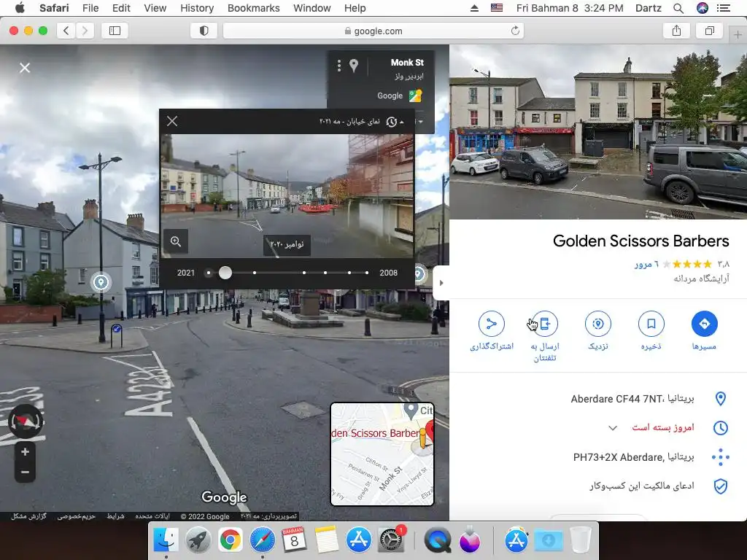The width and height of the screenshot is (747, 560).
Task: Click the Send to phone icon
Action: pyautogui.click(x=544, y=323)
